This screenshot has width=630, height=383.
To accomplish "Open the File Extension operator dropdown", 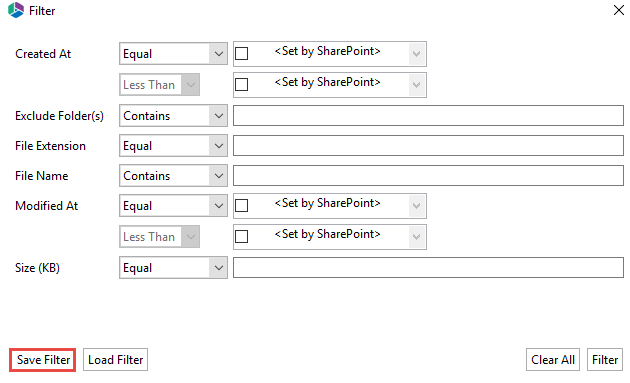I will (173, 146).
